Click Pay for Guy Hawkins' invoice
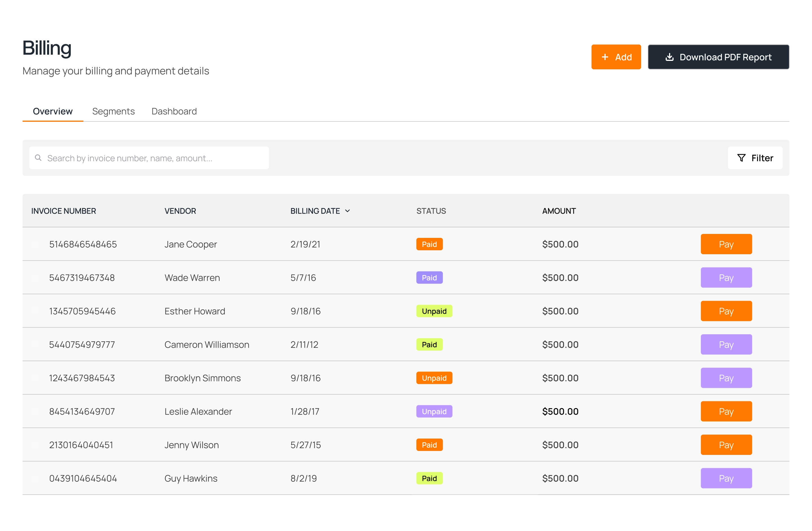The image size is (812, 531). 726,478
